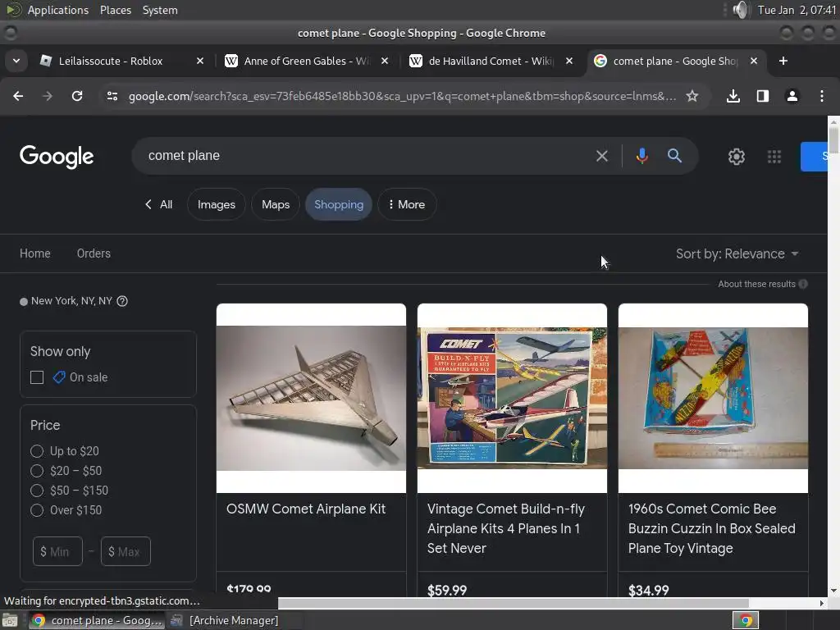Click Chrome icon in the system tray
The height and width of the screenshot is (630, 840).
point(746,620)
